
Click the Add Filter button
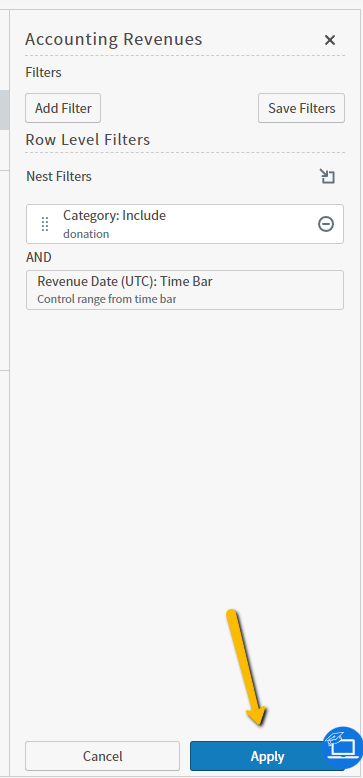click(63, 108)
